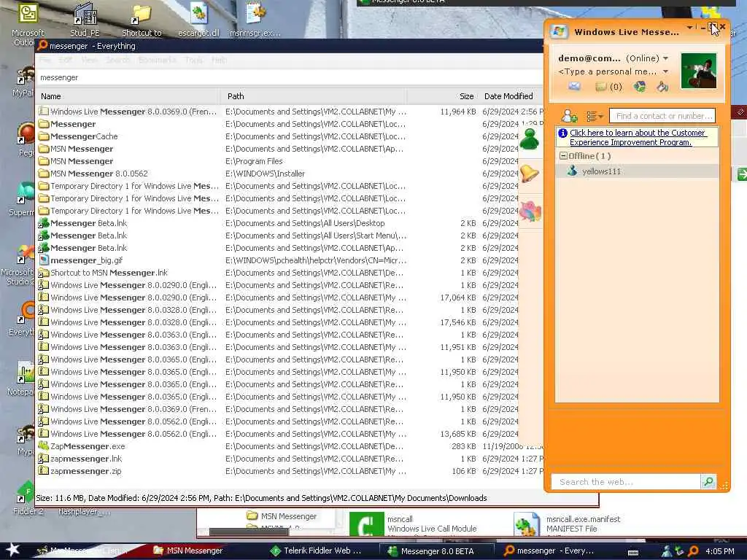Open the Customer Experience Improvement Program link
Viewport: 747px width, 560px height.
pos(638,137)
